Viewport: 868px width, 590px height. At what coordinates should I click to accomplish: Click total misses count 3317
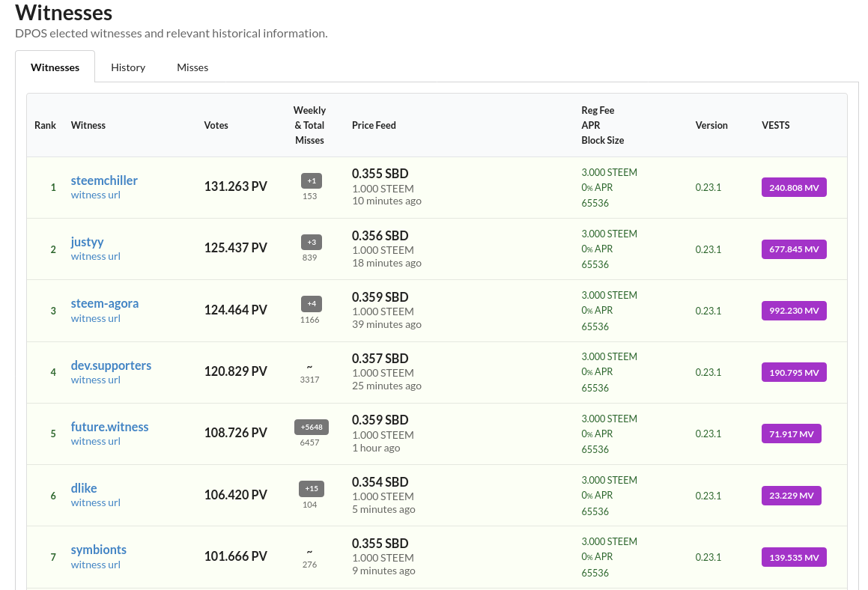click(309, 380)
